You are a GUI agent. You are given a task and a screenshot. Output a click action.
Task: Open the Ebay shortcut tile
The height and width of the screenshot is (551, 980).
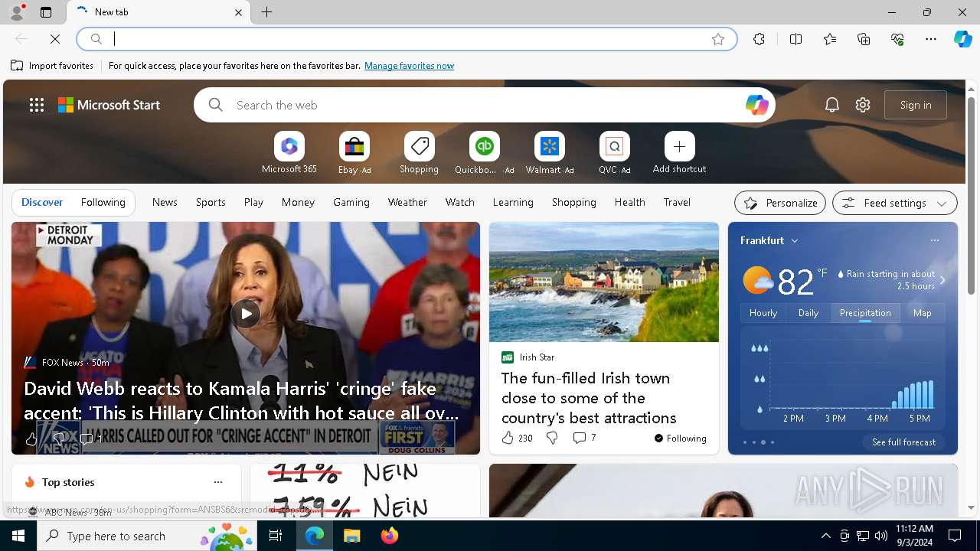(x=354, y=153)
